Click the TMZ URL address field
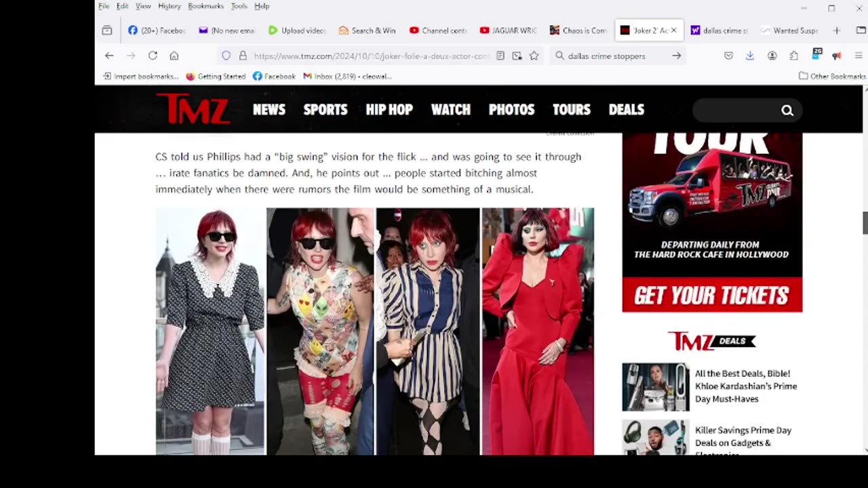 [x=372, y=56]
